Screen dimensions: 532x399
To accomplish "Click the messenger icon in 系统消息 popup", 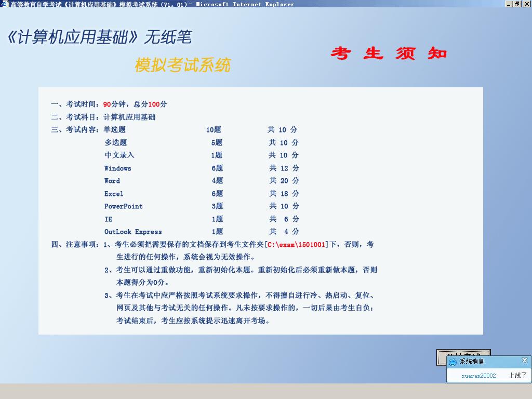I will point(453,362).
